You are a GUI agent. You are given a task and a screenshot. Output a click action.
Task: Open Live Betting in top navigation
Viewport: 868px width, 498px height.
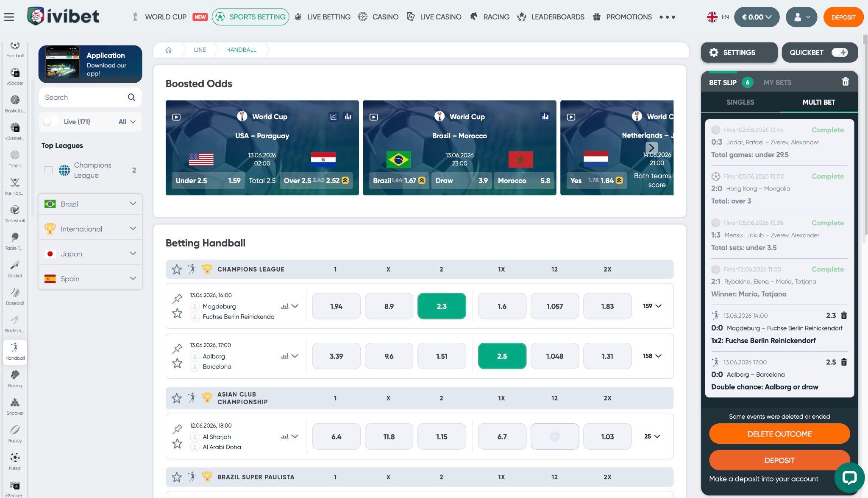coord(323,17)
